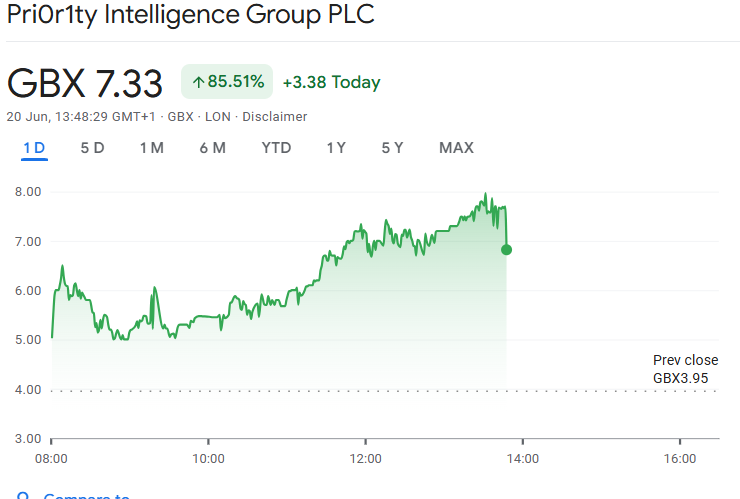Open the 6M chart view
This screenshot has height=499, width=740.
212,148
